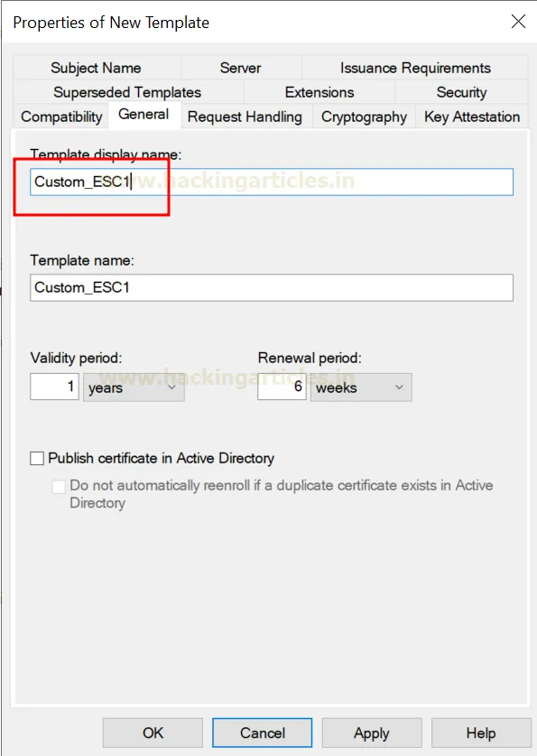The width and height of the screenshot is (537, 756).
Task: Switch to the Subject Name tab
Action: (x=96, y=68)
